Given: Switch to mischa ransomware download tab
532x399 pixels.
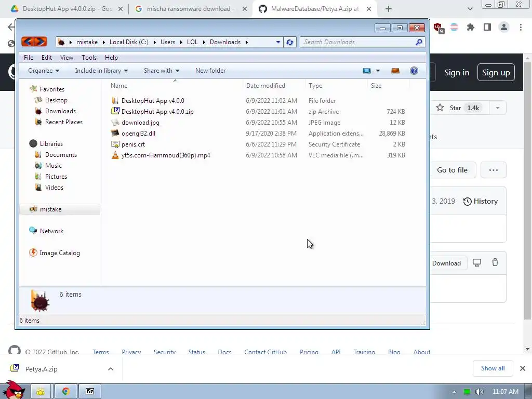Looking at the screenshot, I should tap(190, 9).
